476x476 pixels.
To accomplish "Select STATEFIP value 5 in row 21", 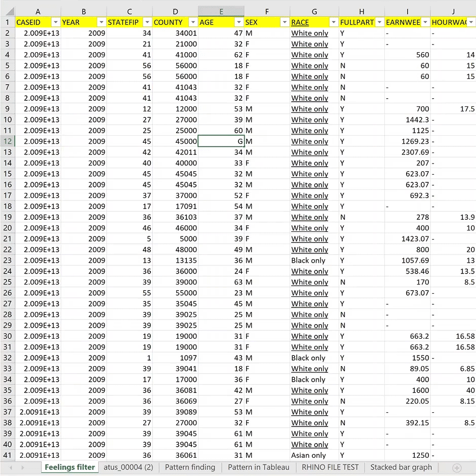I will point(129,239).
